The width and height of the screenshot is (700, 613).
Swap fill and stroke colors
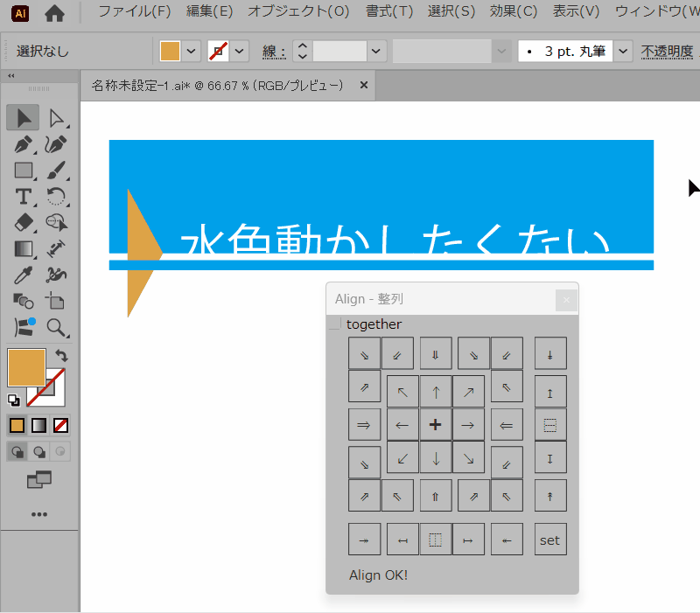point(61,356)
